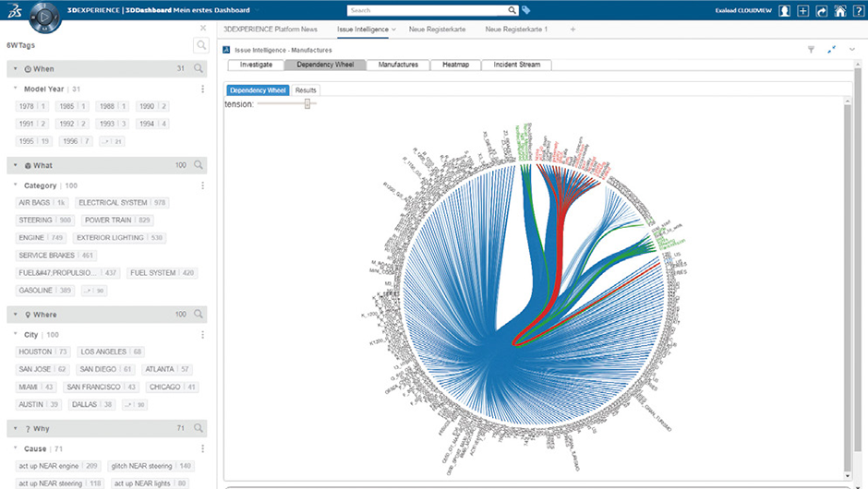This screenshot has width=868, height=489.
Task: Adjust the tension slider handle
Action: click(x=307, y=103)
